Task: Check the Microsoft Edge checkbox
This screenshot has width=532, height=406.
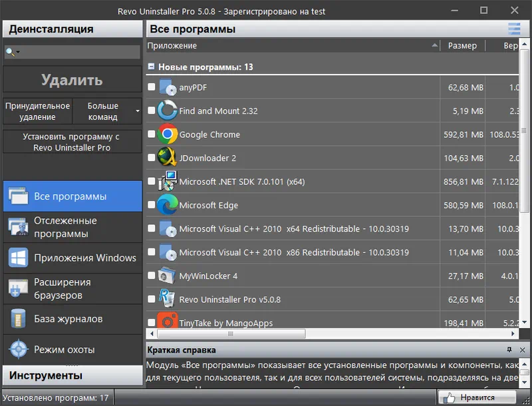Action: 152,205
